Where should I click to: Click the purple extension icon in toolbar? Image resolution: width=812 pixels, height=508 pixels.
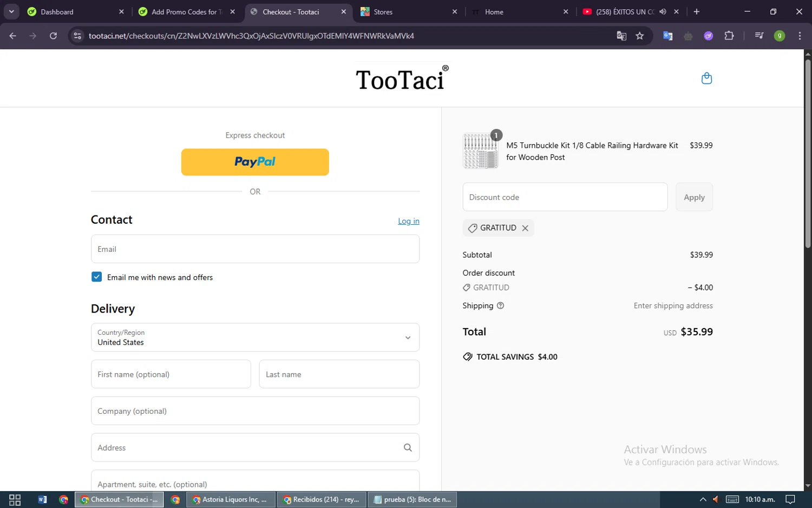tap(709, 36)
